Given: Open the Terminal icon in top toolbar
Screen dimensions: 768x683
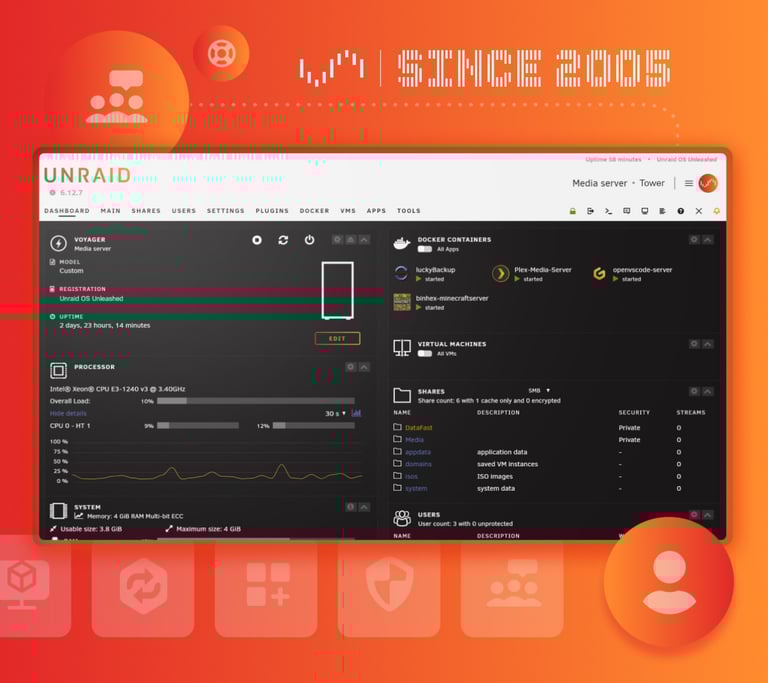Looking at the screenshot, I should click(608, 211).
